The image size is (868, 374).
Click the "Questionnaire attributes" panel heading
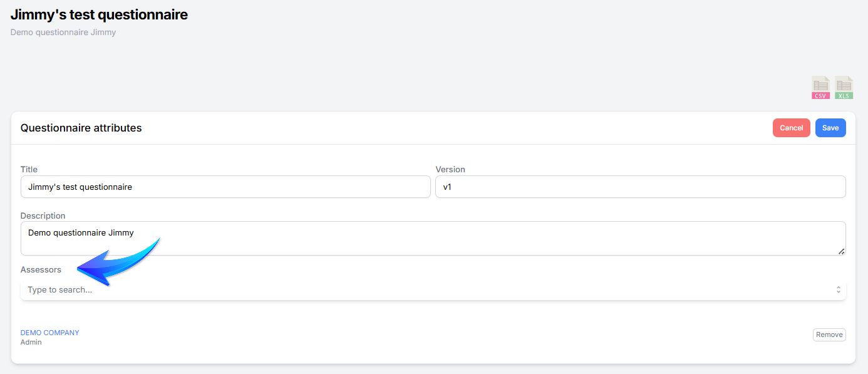[x=81, y=128]
